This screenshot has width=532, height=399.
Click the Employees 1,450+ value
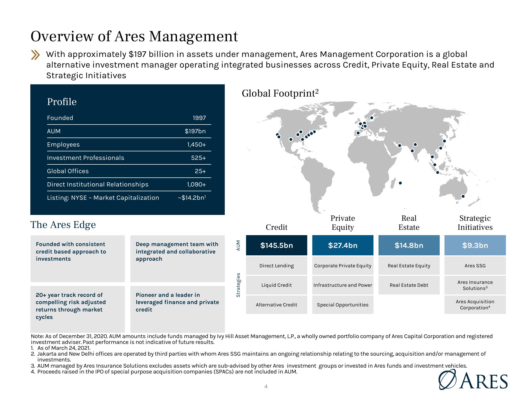click(x=197, y=144)
